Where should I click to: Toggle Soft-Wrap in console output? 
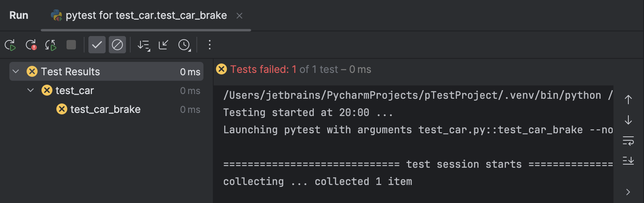point(628,141)
